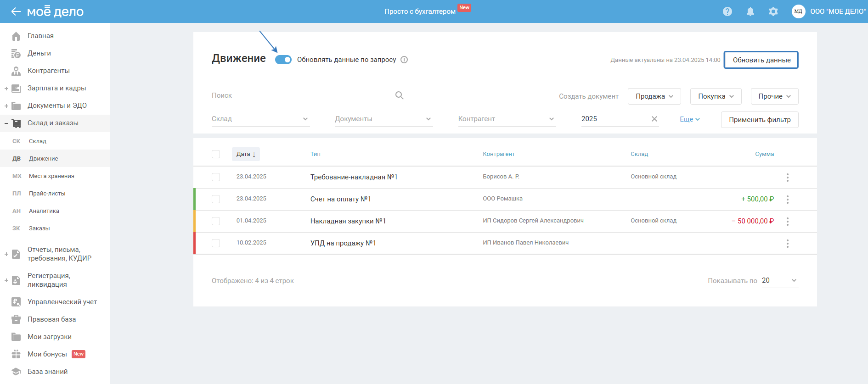Expand the Документы и ЭДО plus sign
Image resolution: width=868 pixels, height=384 pixels.
(x=6, y=106)
